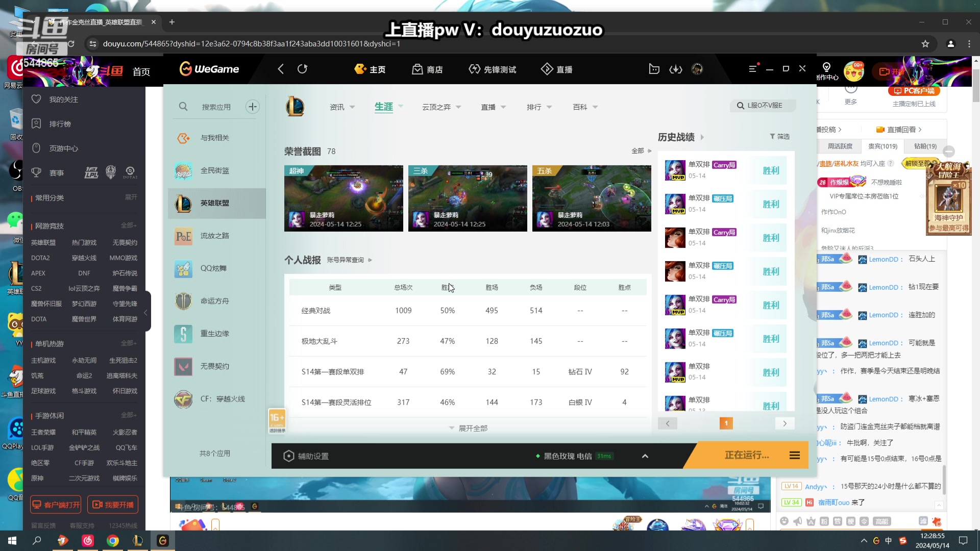Select page 1 in match history pagination
Screen dimensions: 980x551
726,423
